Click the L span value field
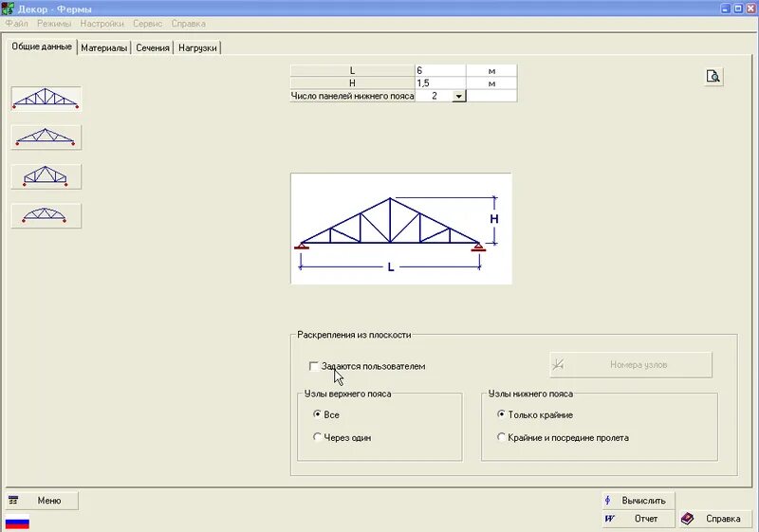 pos(440,70)
